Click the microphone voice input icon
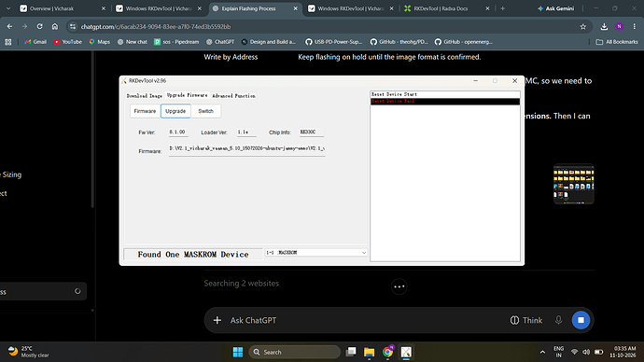 click(558, 320)
